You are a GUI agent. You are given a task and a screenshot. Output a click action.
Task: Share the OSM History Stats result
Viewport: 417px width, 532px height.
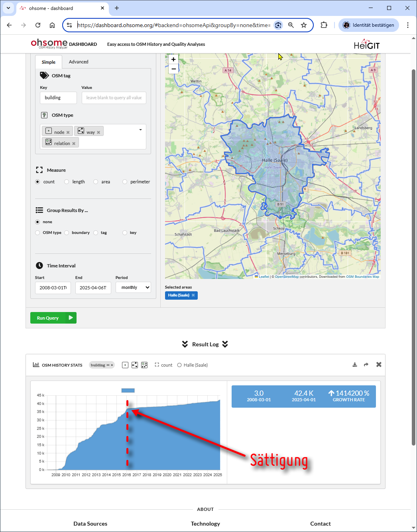[x=366, y=365]
